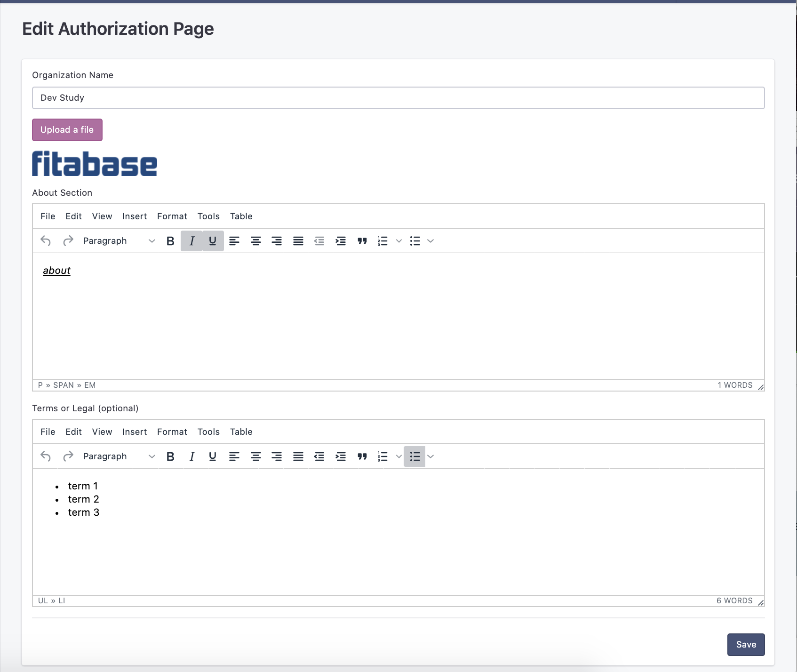Click the 1 WORDS count in About Section
Screen dimensions: 797x672
(735, 385)
